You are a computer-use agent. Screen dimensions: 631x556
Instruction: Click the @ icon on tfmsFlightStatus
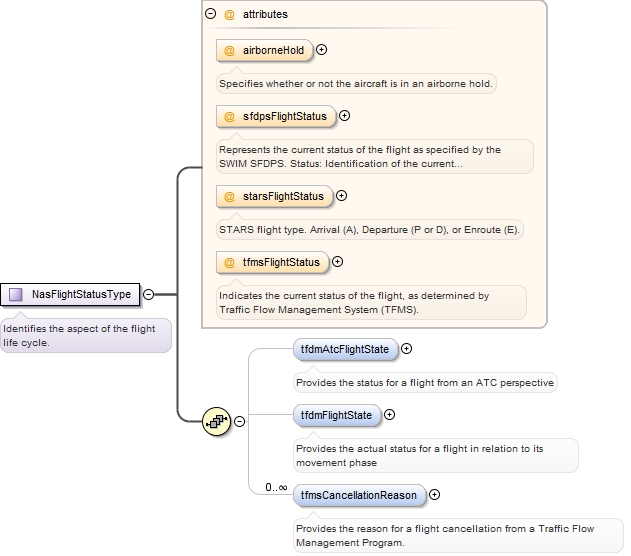click(x=229, y=262)
